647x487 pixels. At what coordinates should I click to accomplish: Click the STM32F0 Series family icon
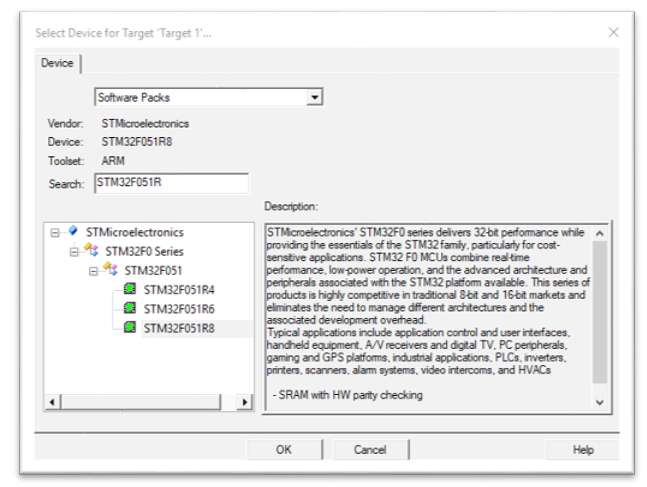coord(92,249)
